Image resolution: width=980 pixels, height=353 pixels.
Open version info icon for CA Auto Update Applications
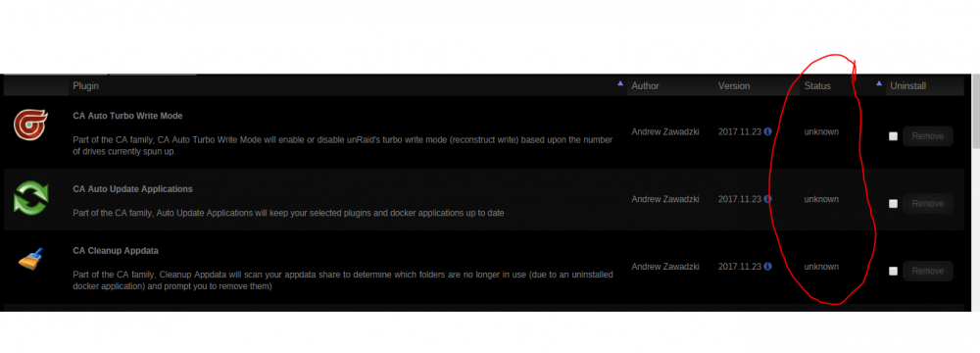coord(767,199)
